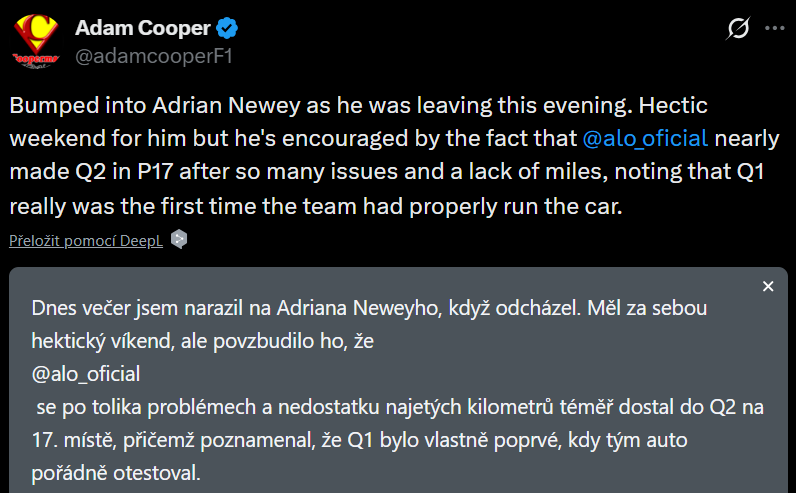
Task: Open Adam Cooper's profile picture
Action: [x=37, y=40]
